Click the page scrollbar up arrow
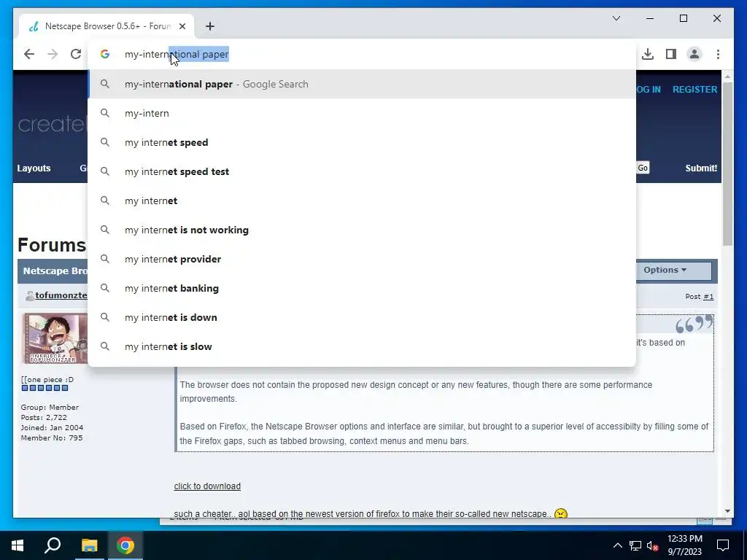The width and height of the screenshot is (747, 560). (x=727, y=76)
